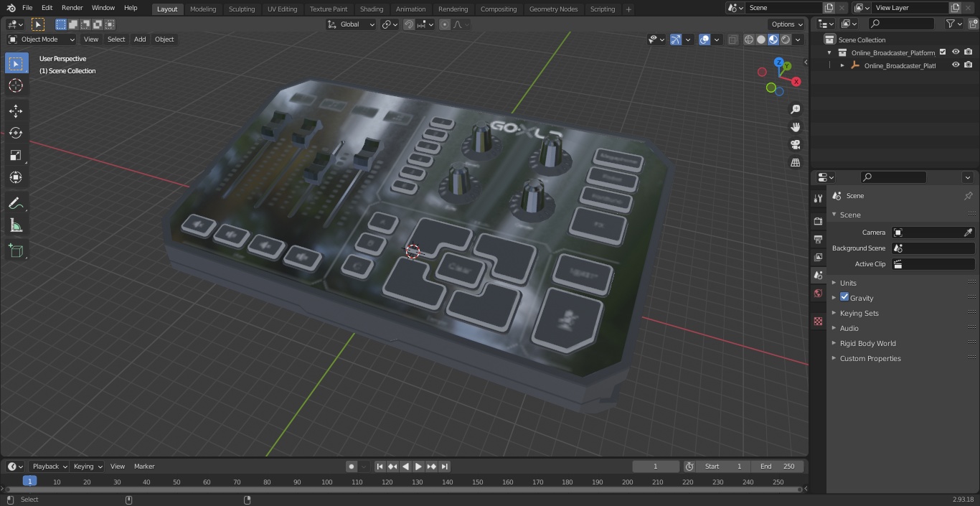The width and height of the screenshot is (980, 506).
Task: Click the X axis on navigation gizmo
Action: coord(796,82)
